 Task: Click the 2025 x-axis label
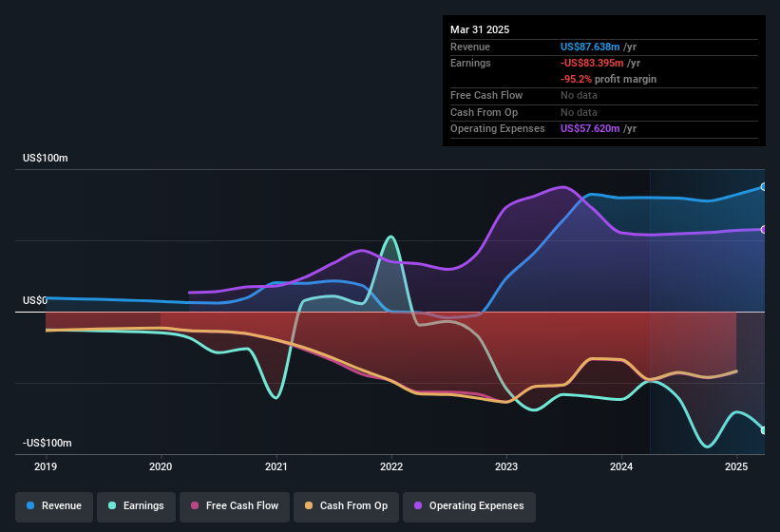[736, 466]
